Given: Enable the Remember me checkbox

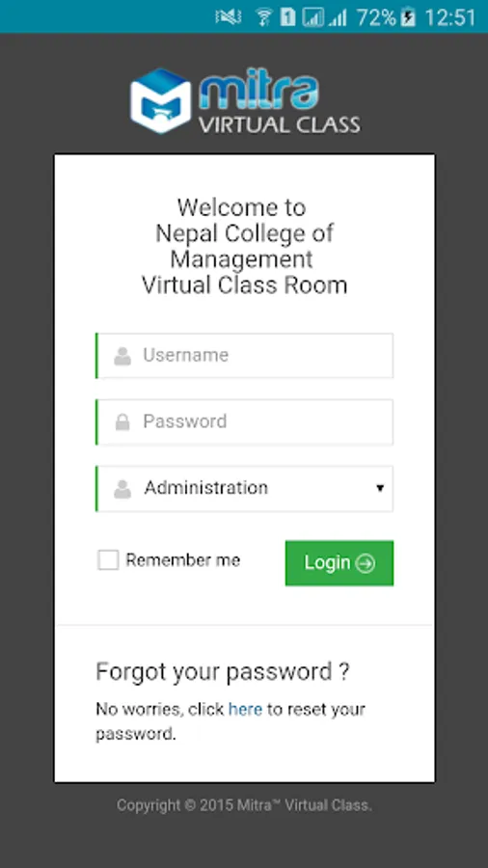Looking at the screenshot, I should (x=108, y=559).
